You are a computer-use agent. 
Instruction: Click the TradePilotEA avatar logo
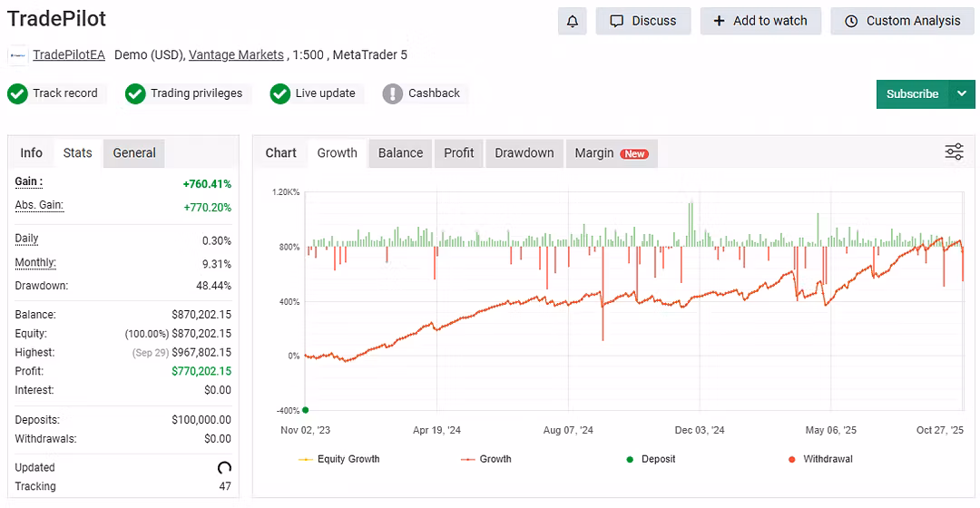coord(18,55)
